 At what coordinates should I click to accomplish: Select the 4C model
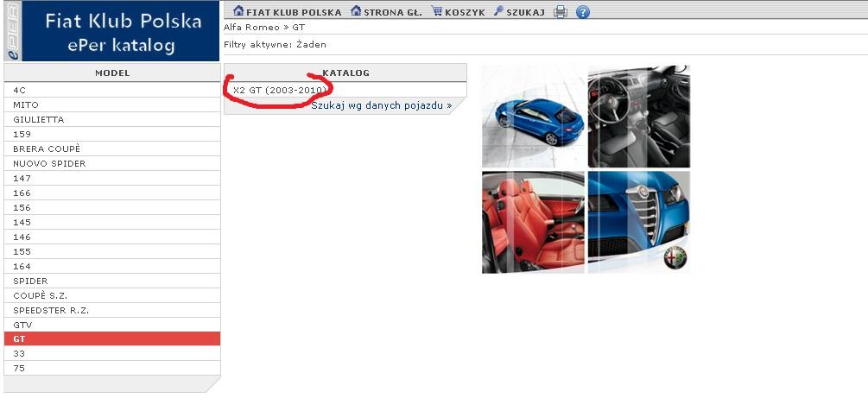coord(112,90)
